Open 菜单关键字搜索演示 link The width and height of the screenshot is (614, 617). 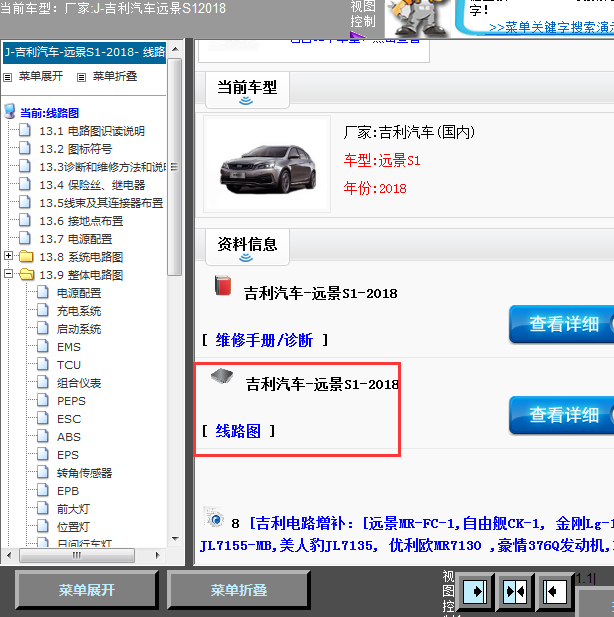pos(551,27)
